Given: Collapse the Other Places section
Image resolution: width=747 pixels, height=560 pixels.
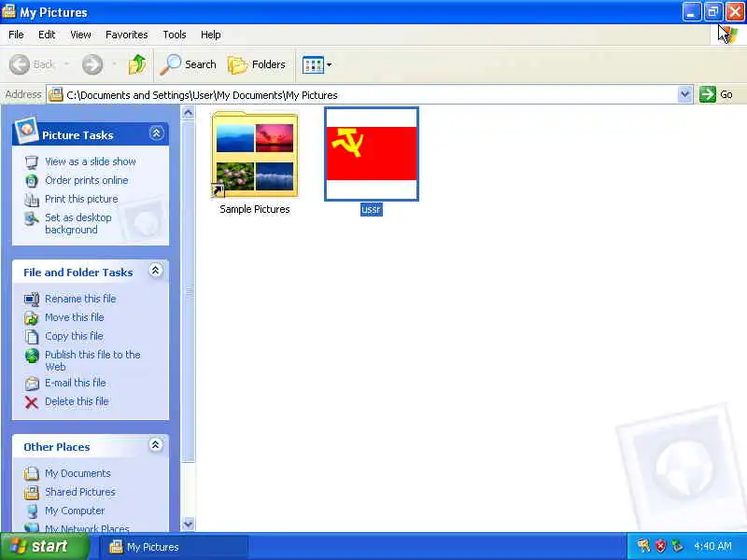Looking at the screenshot, I should 155,445.
